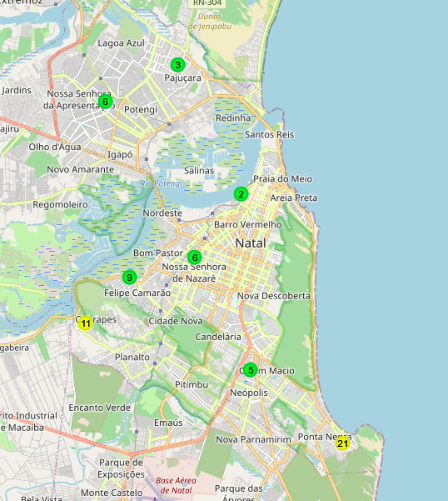Click the Candelária label
Screen dimensions: 448x501
(218, 337)
